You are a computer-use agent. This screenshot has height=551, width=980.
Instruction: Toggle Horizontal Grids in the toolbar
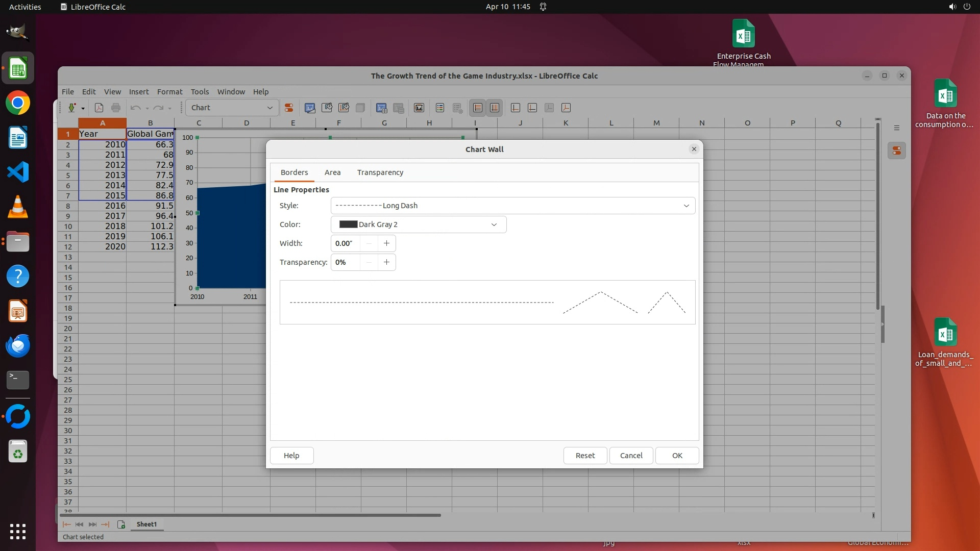(478, 108)
